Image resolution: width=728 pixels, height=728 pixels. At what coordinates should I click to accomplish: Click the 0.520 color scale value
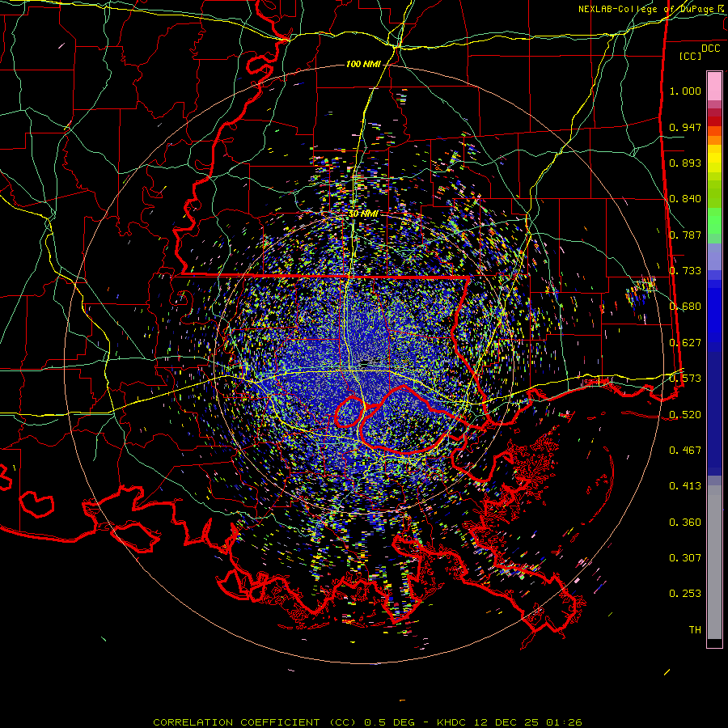(x=685, y=414)
